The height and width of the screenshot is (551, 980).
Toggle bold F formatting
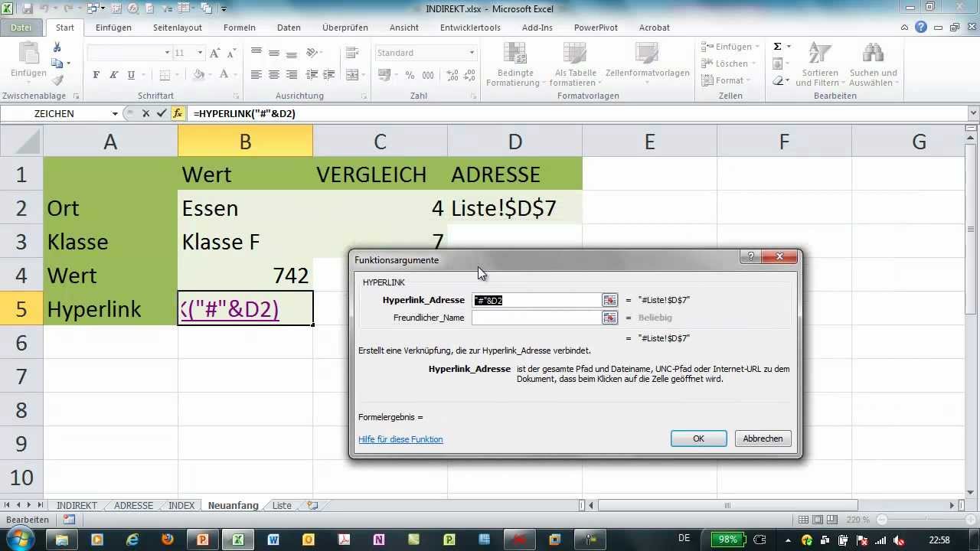[96, 75]
